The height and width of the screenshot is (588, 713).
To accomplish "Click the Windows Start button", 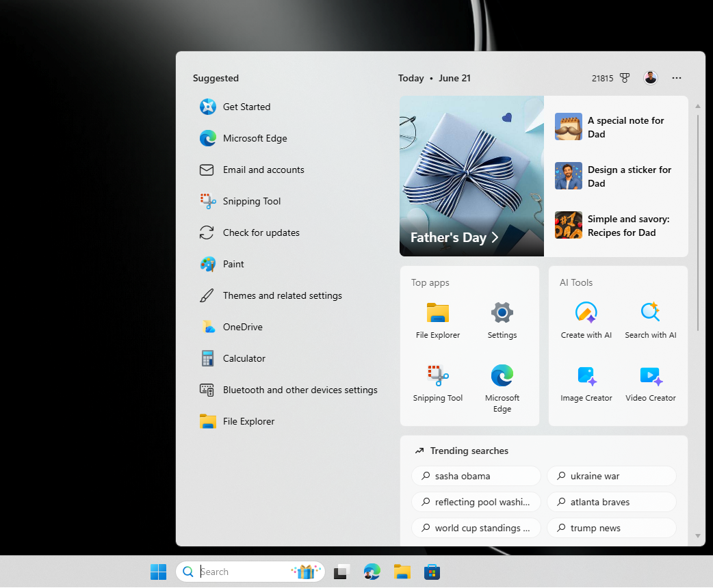I will [158, 572].
